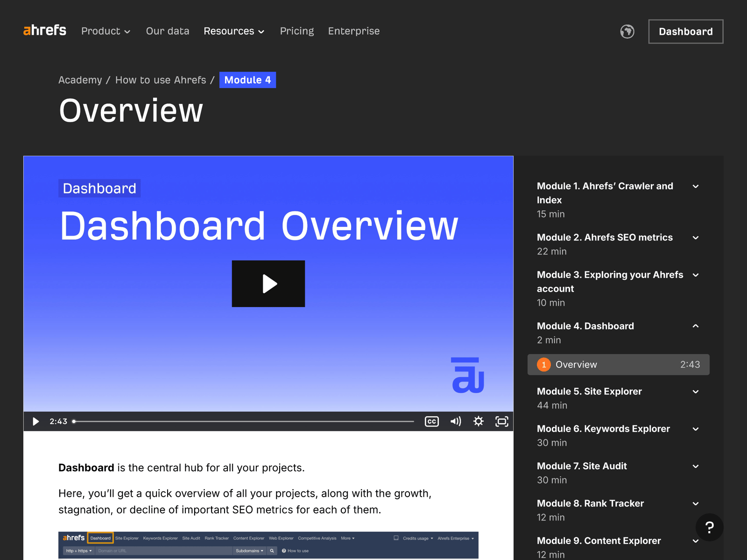This screenshot has height=560, width=747.
Task: Expand Module 1 Ahrefs' Crawler and Index
Action: [696, 186]
